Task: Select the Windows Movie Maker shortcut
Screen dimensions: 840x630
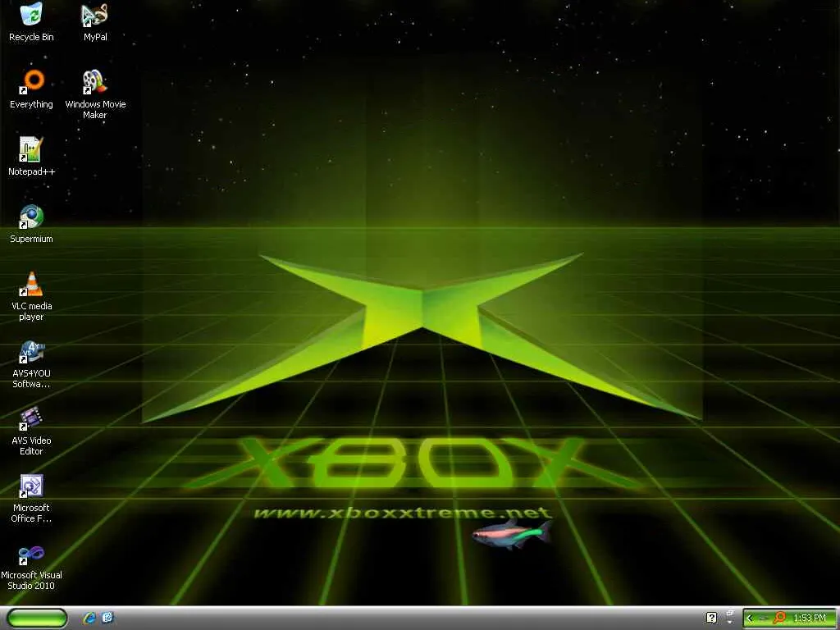Action: [x=95, y=94]
